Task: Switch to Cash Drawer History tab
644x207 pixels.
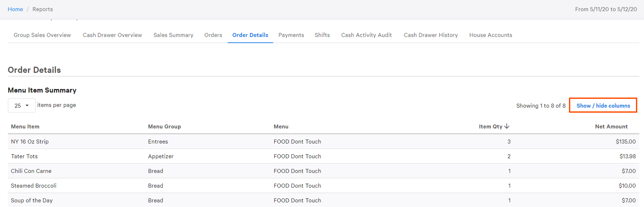Action: [431, 35]
